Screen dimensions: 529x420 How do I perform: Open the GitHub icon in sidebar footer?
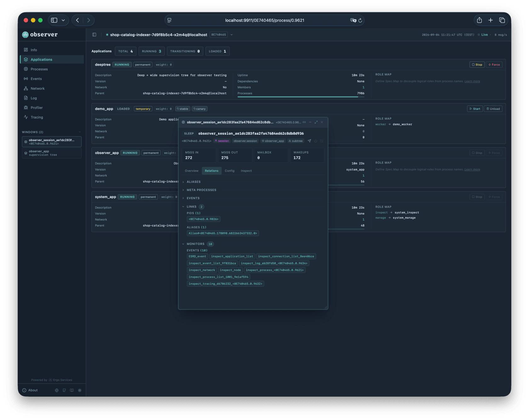point(64,390)
